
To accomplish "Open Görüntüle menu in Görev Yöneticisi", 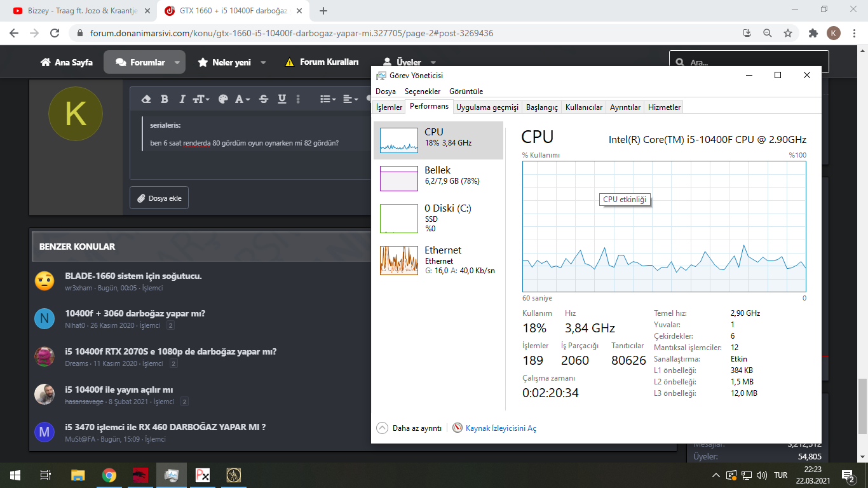I will [466, 91].
